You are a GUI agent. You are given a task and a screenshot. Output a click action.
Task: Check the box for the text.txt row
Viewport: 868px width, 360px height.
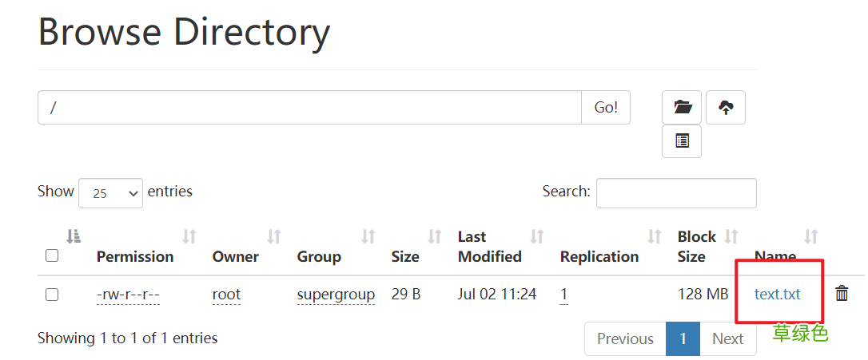pyautogui.click(x=52, y=295)
